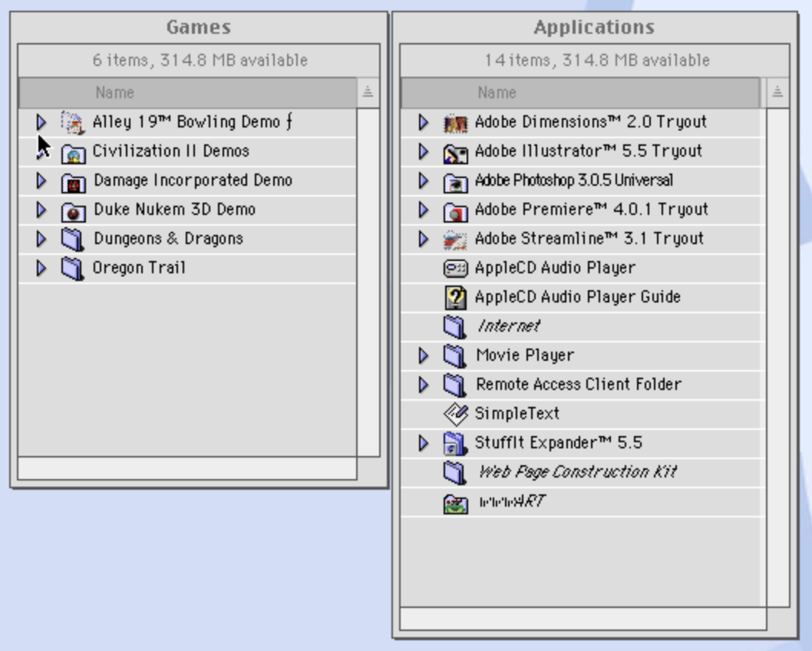The width and height of the screenshot is (812, 651).
Task: Expand Adobe Streamline 3.1 Tryout triangle
Action: 424,239
